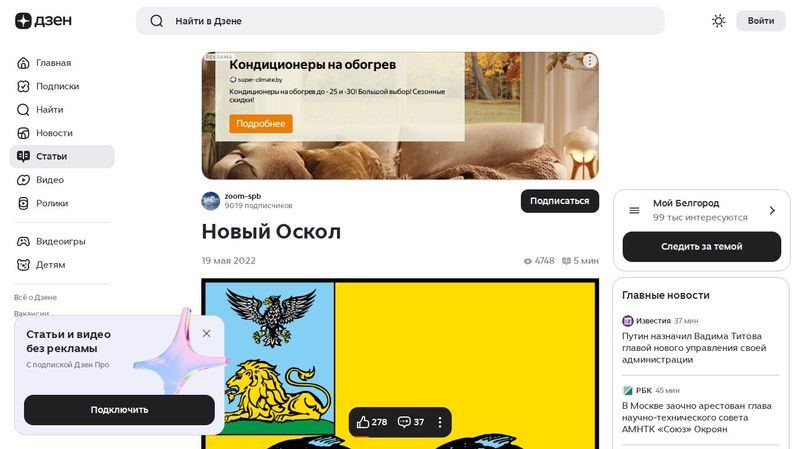The width and height of the screenshot is (800, 449).
Task: Click the orange Подробнее ad button
Action: [x=261, y=123]
